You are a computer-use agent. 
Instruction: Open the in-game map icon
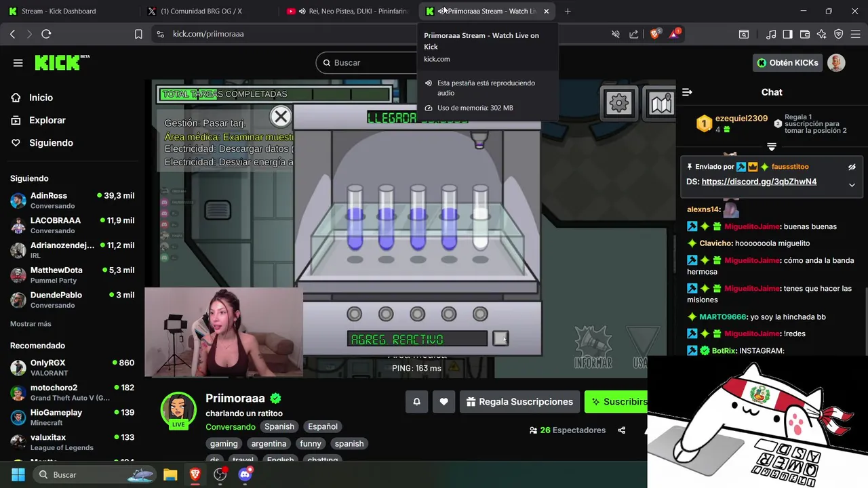point(660,103)
